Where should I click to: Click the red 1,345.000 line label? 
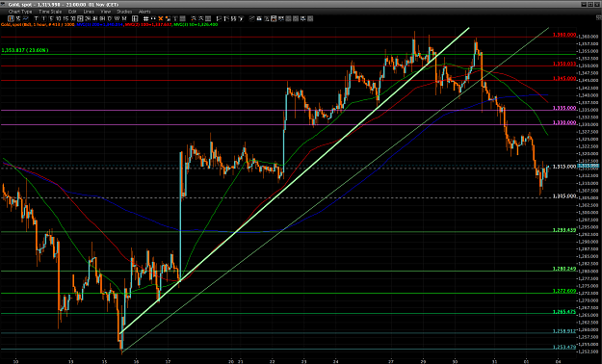click(564, 79)
